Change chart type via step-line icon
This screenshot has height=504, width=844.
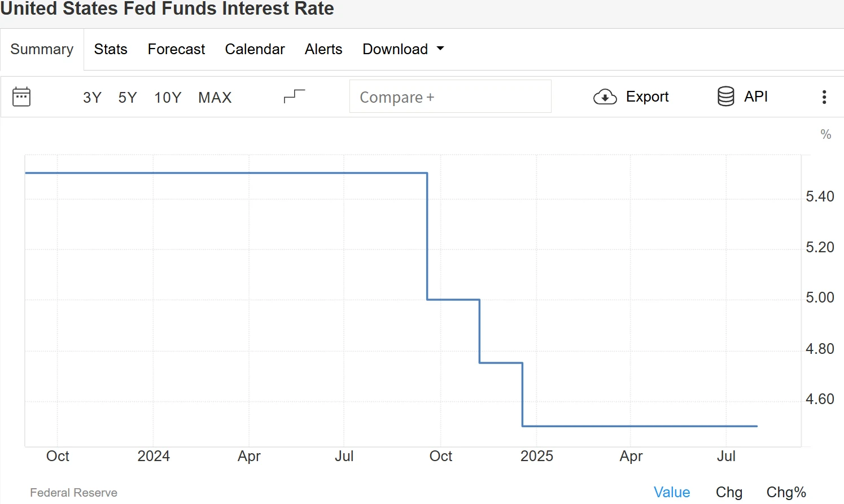[x=294, y=97]
